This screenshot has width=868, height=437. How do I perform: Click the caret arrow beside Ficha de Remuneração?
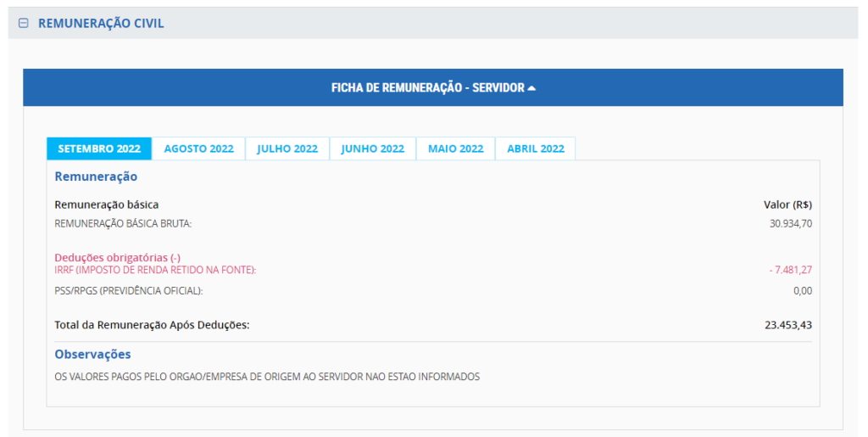pos(531,88)
